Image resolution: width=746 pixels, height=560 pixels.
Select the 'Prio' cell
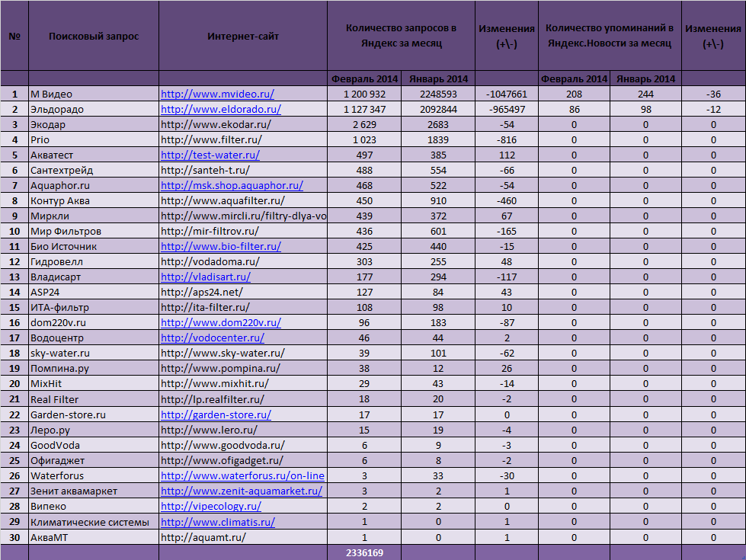click(94, 140)
